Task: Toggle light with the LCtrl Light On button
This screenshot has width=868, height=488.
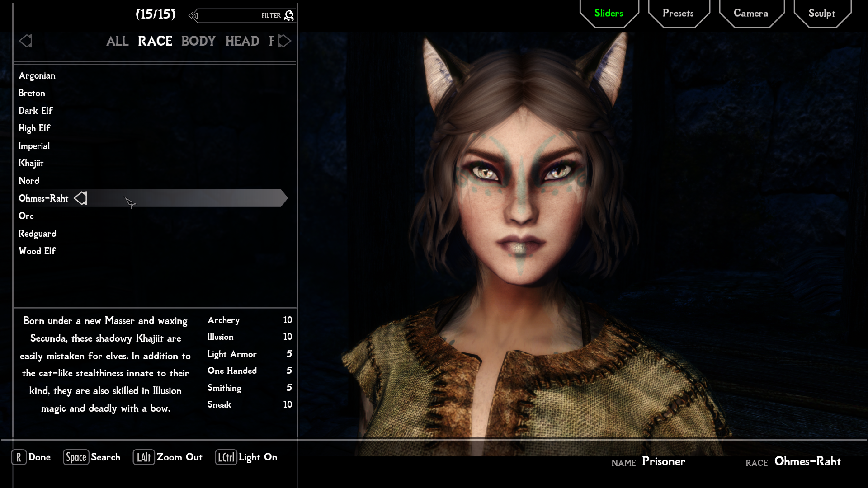Action: [x=246, y=457]
